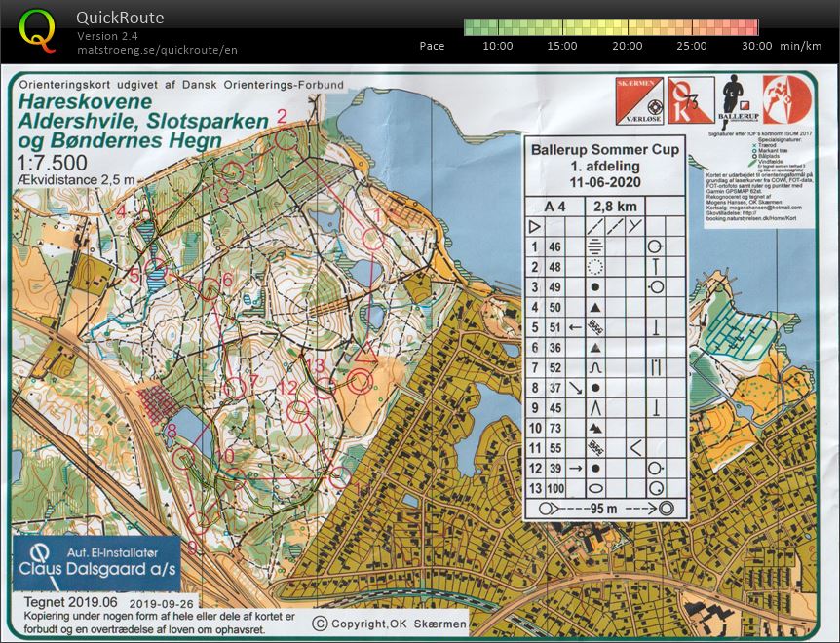Click the black triangle symbol in row 4
840x643 pixels.
tap(594, 307)
